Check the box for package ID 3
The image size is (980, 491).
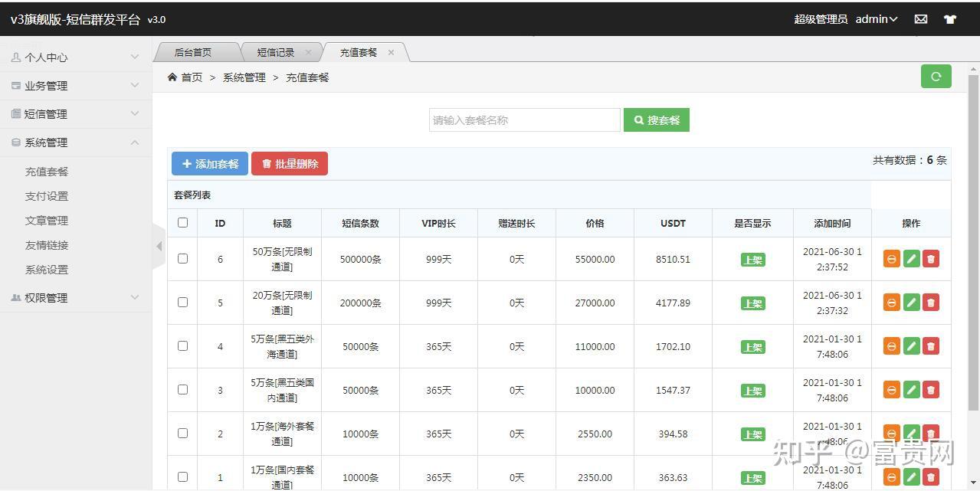[182, 389]
